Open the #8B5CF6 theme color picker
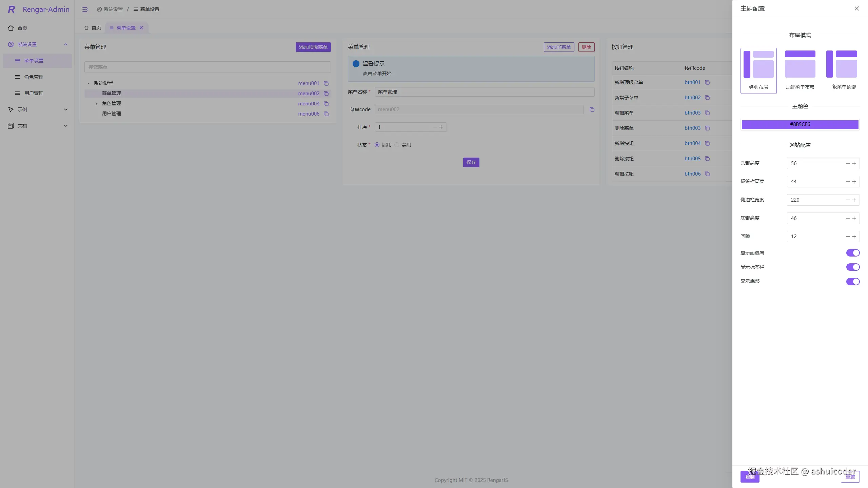This screenshot has width=868, height=488. pyautogui.click(x=800, y=124)
